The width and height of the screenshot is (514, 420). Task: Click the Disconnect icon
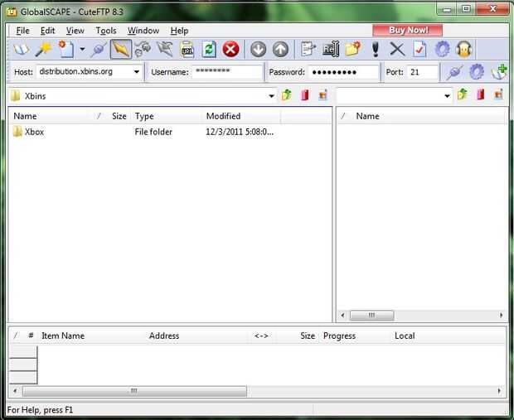tap(165, 50)
